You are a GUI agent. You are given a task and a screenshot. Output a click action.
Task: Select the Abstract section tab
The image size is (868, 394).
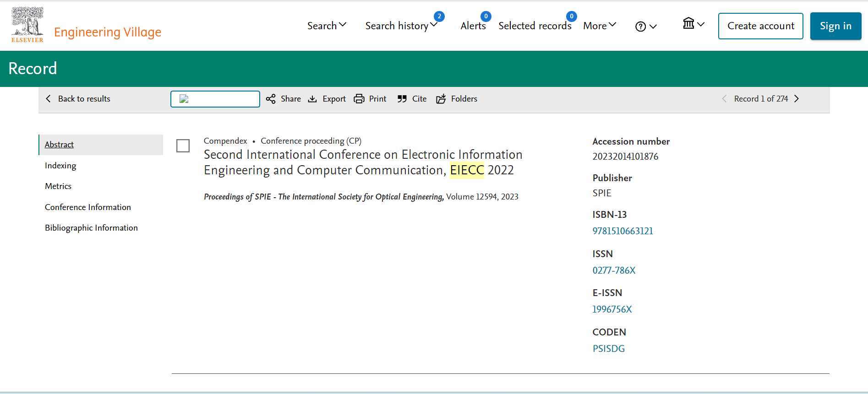[x=101, y=145]
